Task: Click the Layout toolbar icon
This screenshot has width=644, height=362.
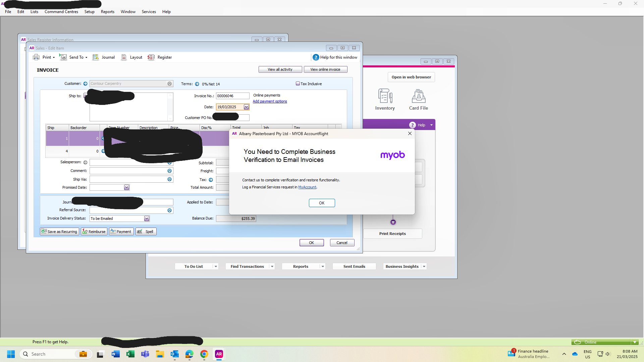Action: click(x=124, y=57)
